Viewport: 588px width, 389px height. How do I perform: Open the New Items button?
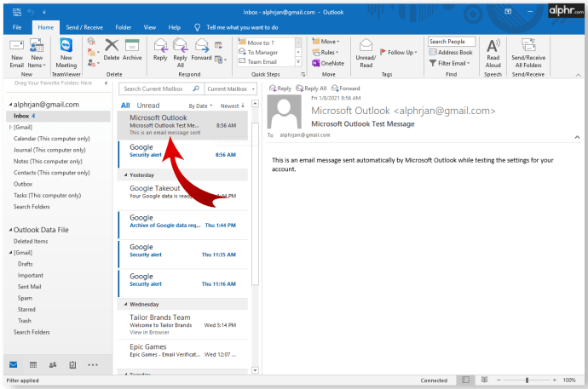tap(37, 53)
